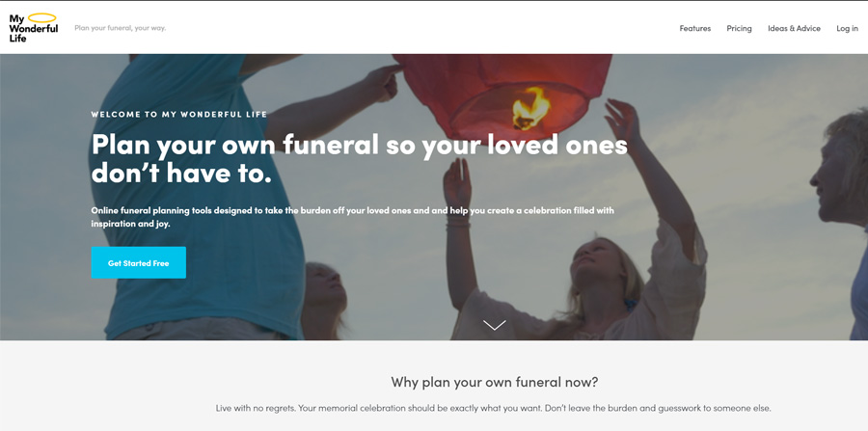Screen dimensions: 868x431
Task: Click the down chevron arrow in hero
Action: coord(494,325)
